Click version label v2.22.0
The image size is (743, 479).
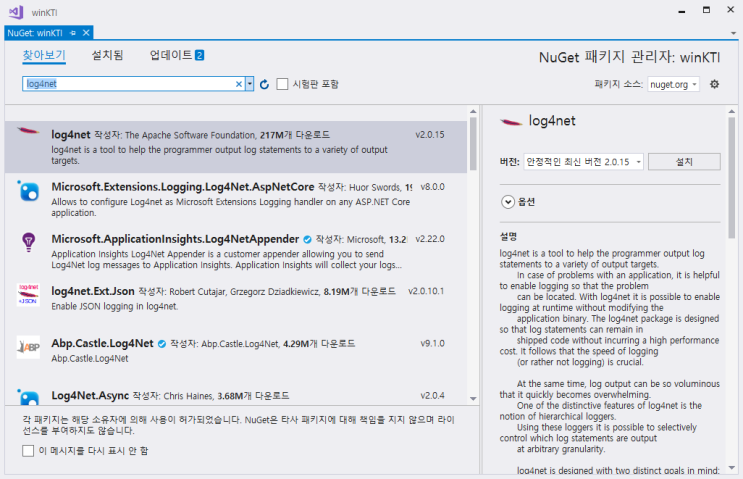pyautogui.click(x=430, y=239)
